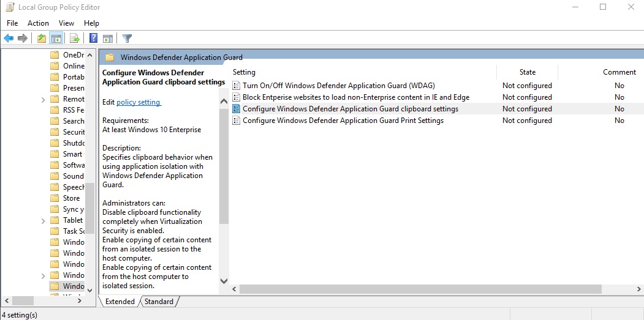Expand the Remot tree folder

[43, 99]
